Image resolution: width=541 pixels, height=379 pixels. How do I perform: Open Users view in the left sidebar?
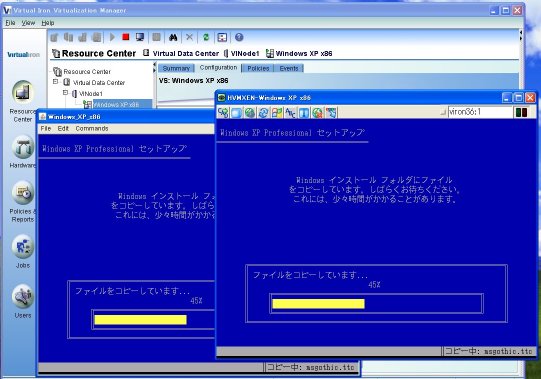click(23, 301)
